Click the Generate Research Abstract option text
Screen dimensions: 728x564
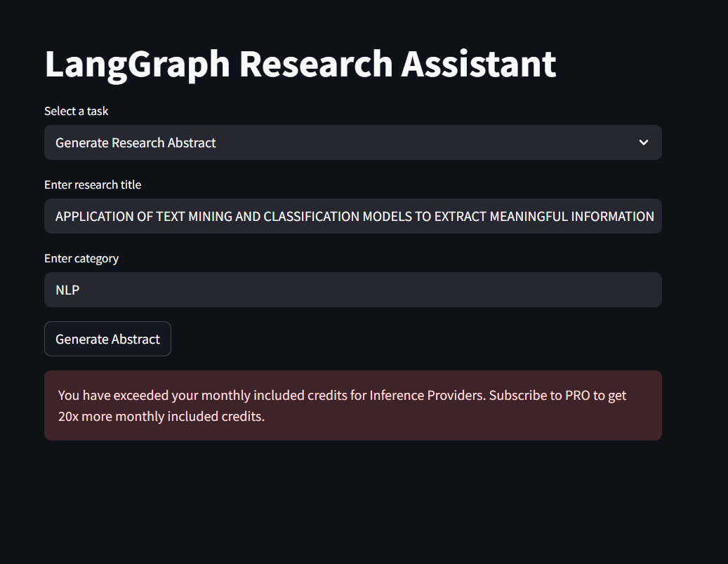(x=135, y=142)
